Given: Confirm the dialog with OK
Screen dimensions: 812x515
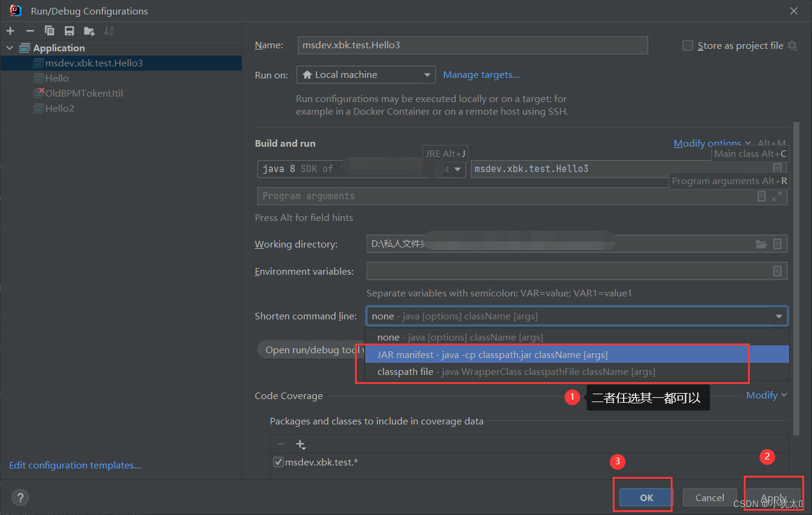Looking at the screenshot, I should pos(647,497).
